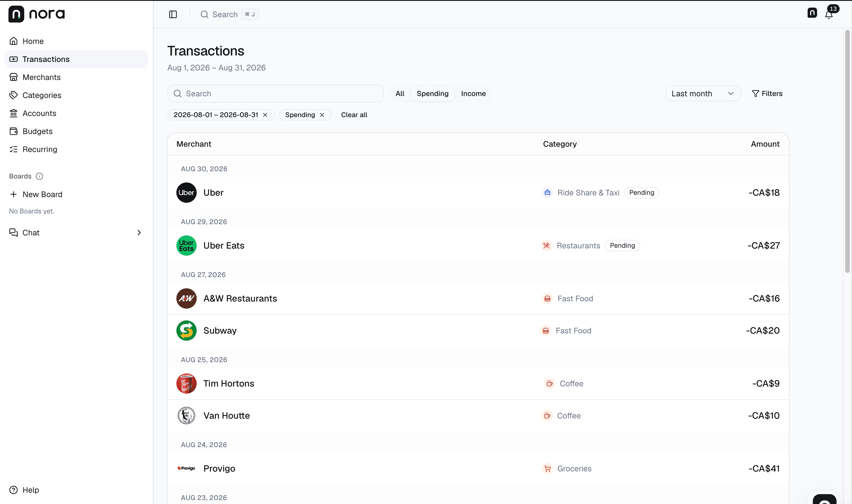Click A&W Fast Food category label

575,298
